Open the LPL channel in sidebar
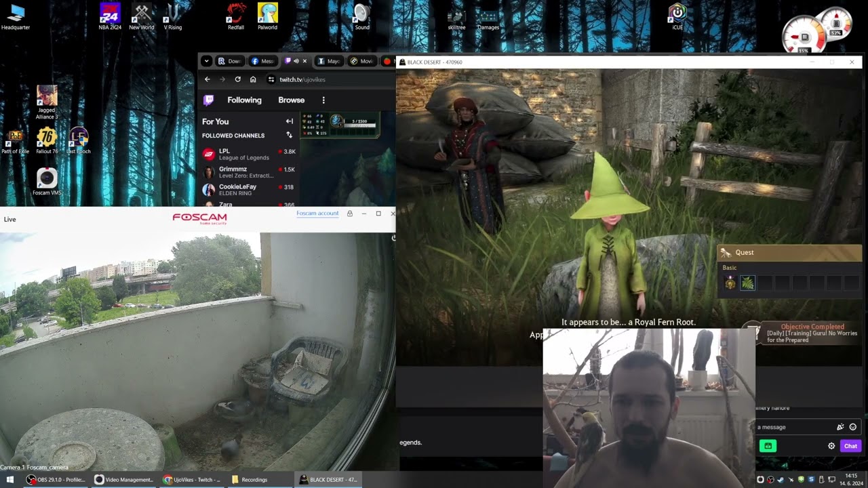868x488 pixels. click(x=249, y=155)
